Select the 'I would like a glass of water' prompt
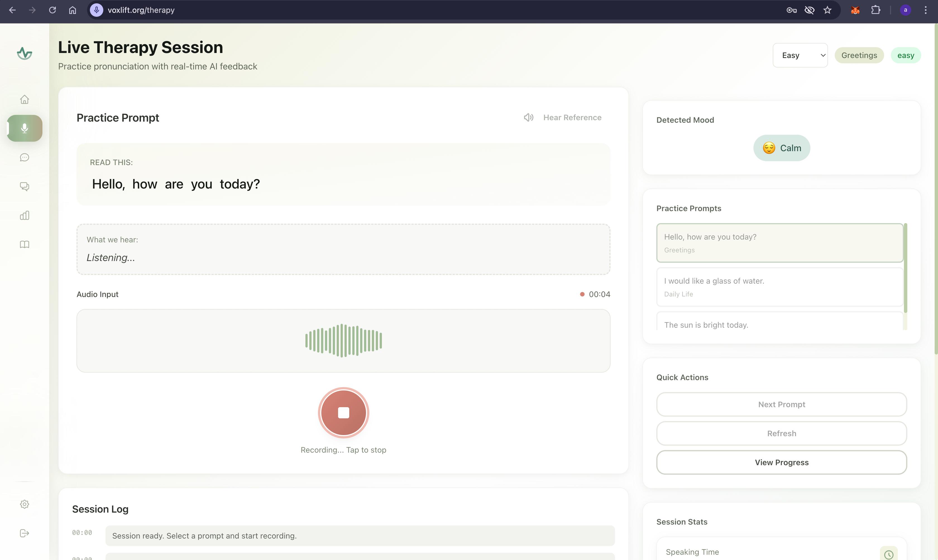This screenshot has height=560, width=938. point(779,287)
